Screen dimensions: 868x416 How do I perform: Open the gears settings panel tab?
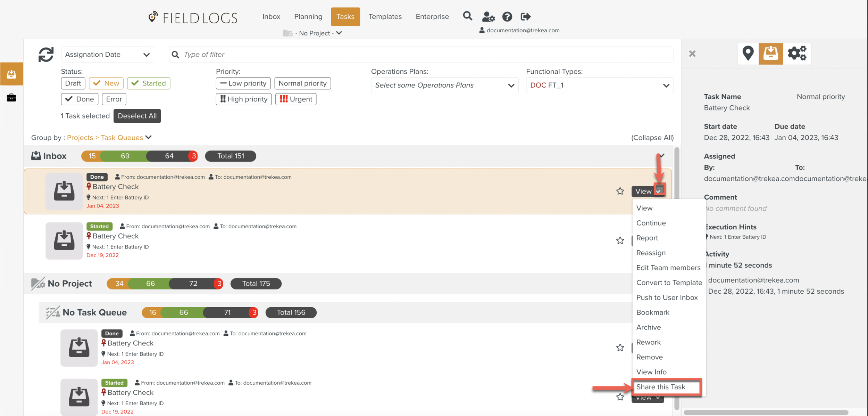797,54
